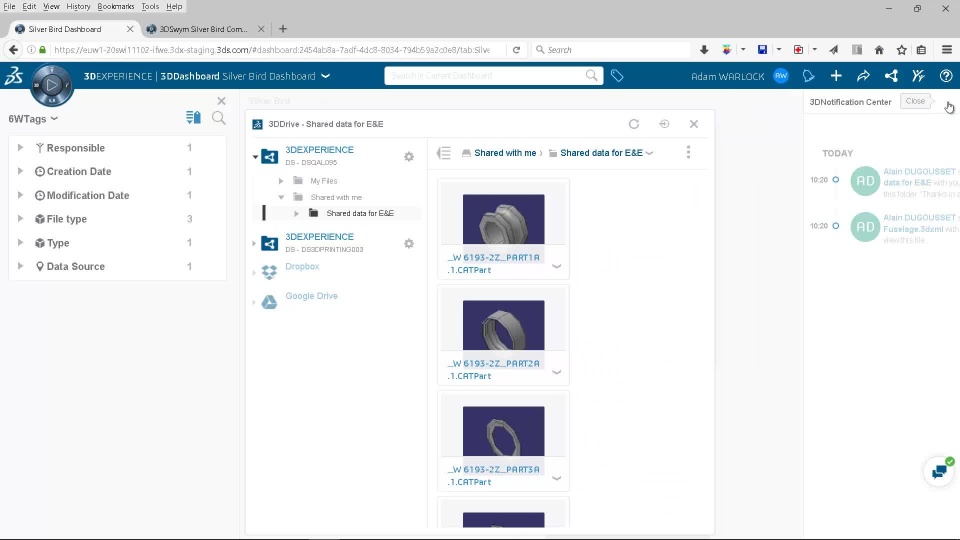Expand the My Files folder
Viewport: 960px width, 540px height.
[281, 181]
